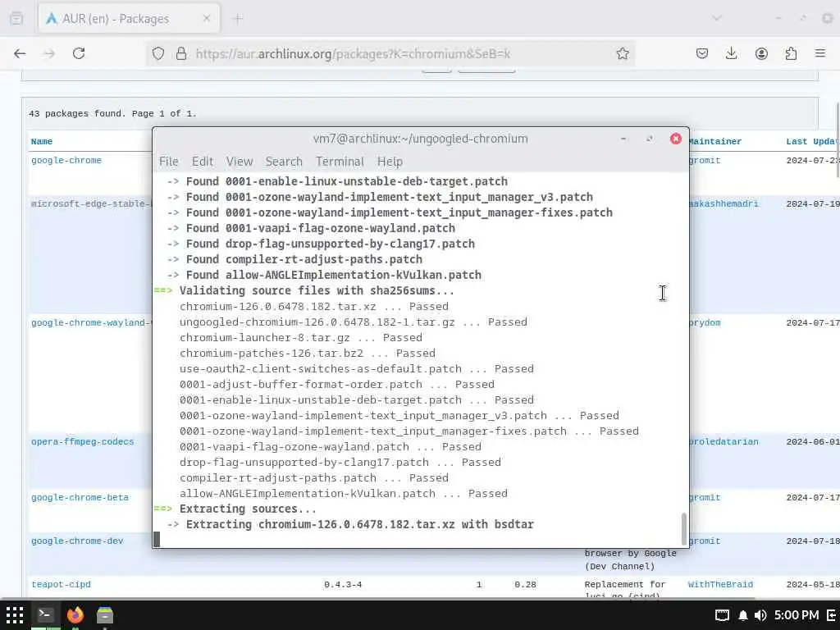Open Firefox View icon left of tabs

pyautogui.click(x=16, y=19)
